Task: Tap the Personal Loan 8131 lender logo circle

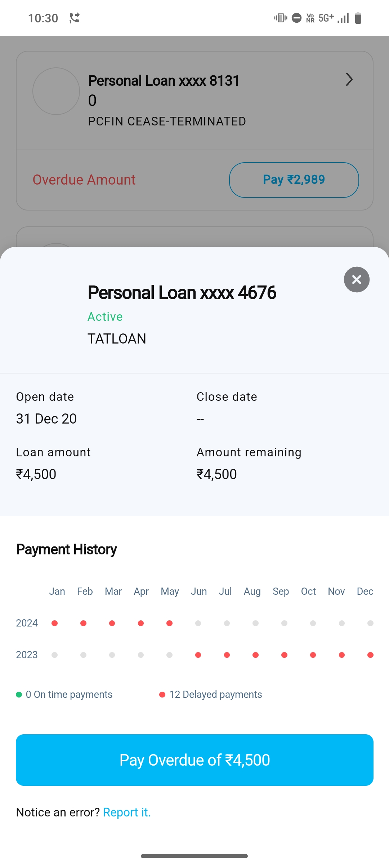Action: [x=56, y=91]
